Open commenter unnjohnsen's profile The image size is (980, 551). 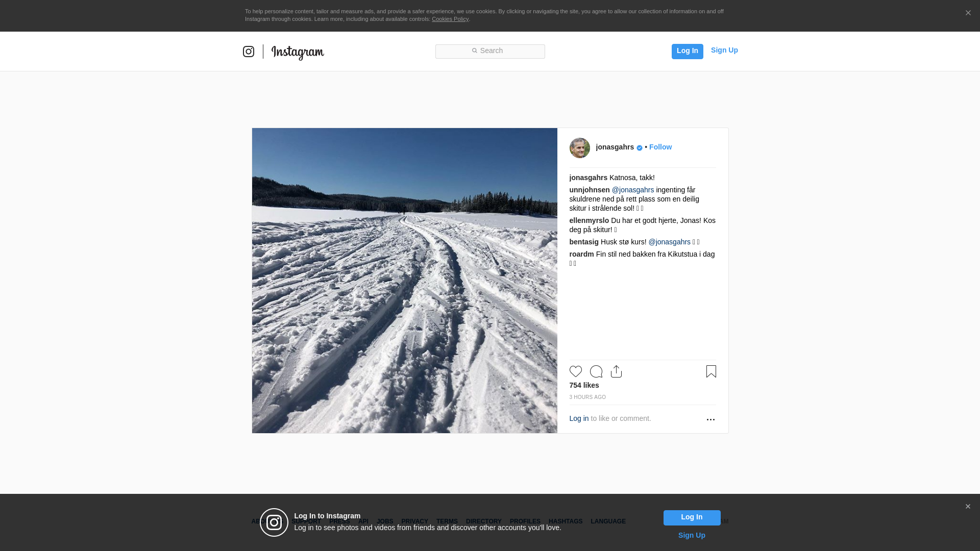pyautogui.click(x=589, y=190)
